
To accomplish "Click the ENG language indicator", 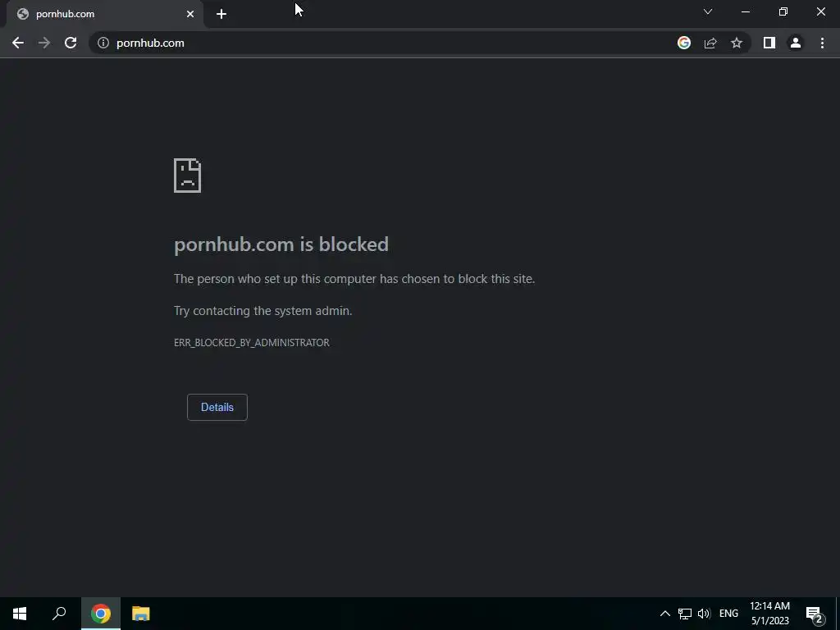I will pos(728,614).
